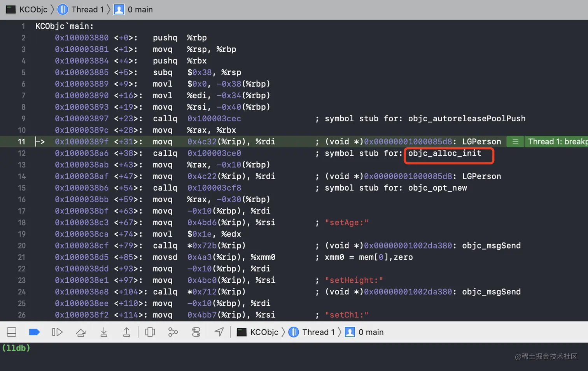The height and width of the screenshot is (371, 588).
Task: Click the Thread 1 icon in the debug bar
Action: coord(294,332)
